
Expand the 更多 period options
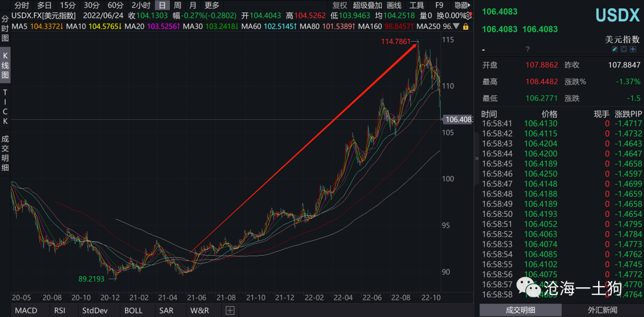[212, 5]
